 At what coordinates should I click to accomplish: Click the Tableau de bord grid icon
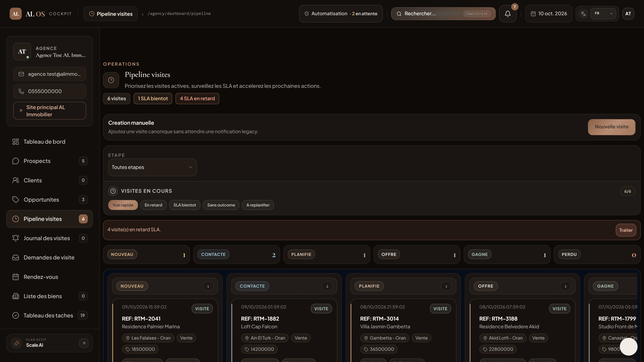pyautogui.click(x=15, y=142)
